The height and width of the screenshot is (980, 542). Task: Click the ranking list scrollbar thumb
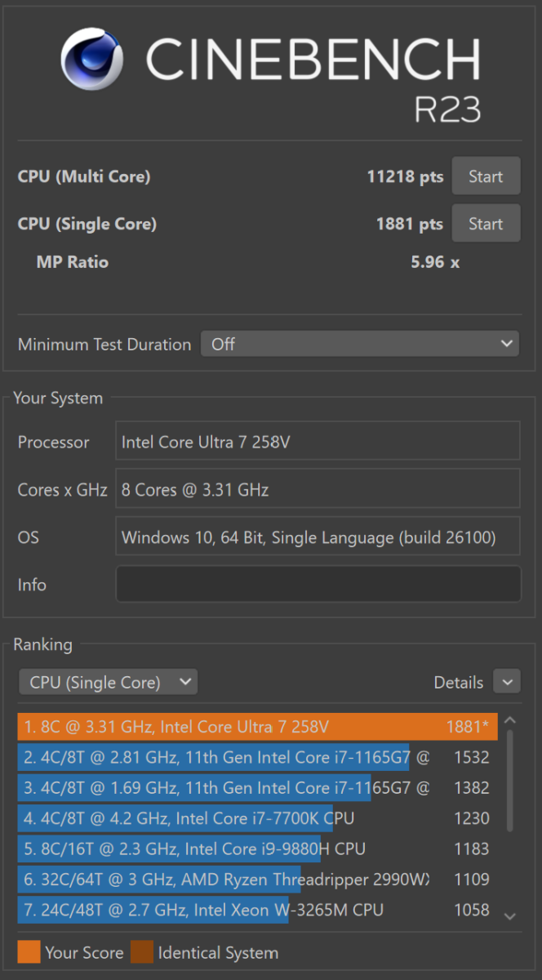(510, 780)
